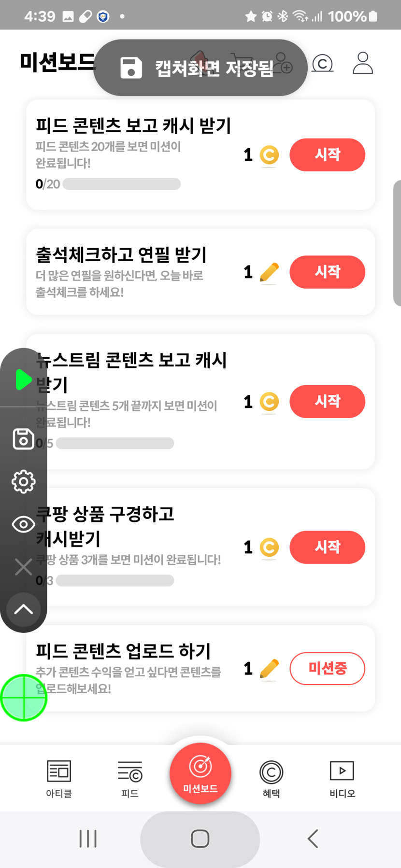The height and width of the screenshot is (868, 401).
Task: Open the 혜택 benefits tab
Action: (271, 778)
